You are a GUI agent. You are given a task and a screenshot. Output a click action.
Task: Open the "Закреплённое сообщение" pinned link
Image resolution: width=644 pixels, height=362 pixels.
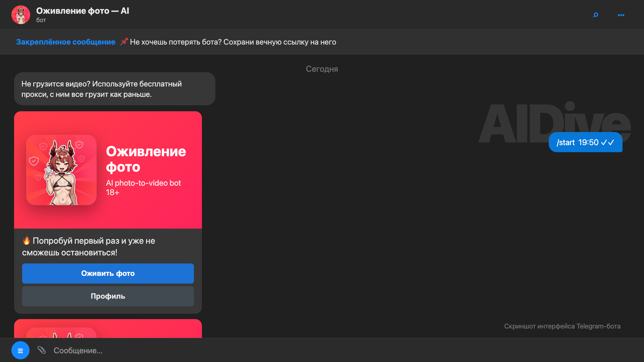(66, 42)
